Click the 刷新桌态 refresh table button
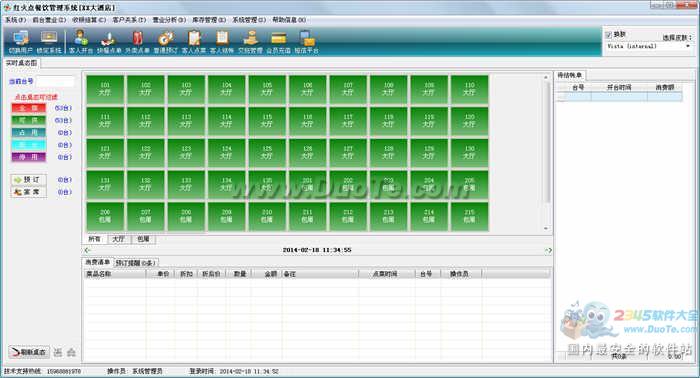This screenshot has height=378, width=700. (x=29, y=352)
